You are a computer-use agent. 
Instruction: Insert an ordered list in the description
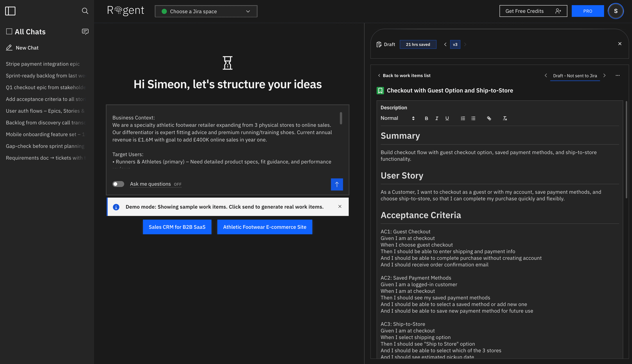point(463,118)
